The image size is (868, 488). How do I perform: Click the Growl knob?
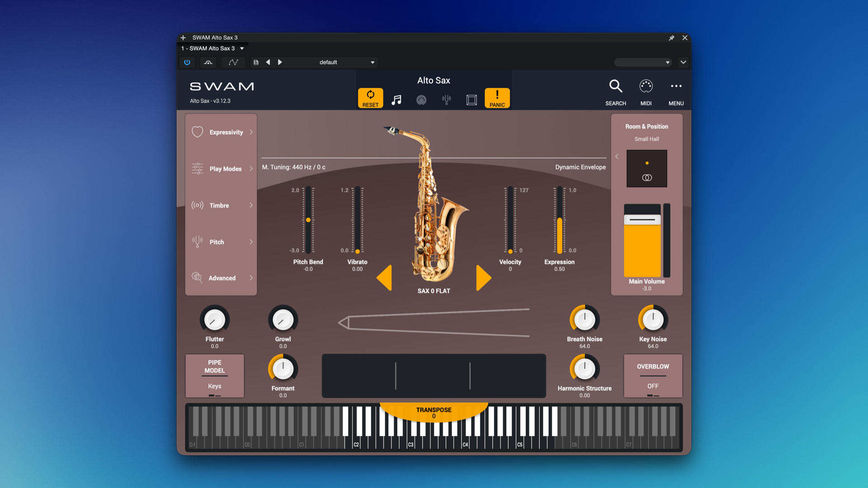[283, 319]
